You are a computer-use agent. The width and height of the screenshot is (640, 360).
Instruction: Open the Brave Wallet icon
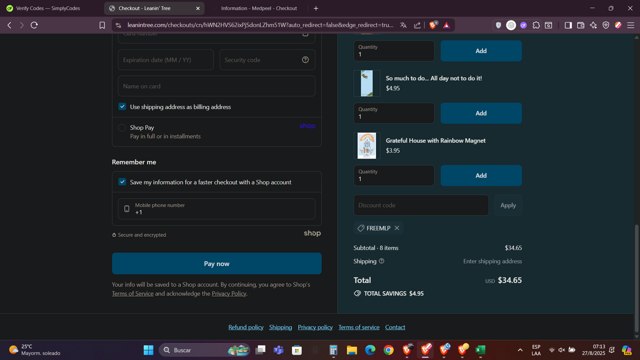point(580,25)
